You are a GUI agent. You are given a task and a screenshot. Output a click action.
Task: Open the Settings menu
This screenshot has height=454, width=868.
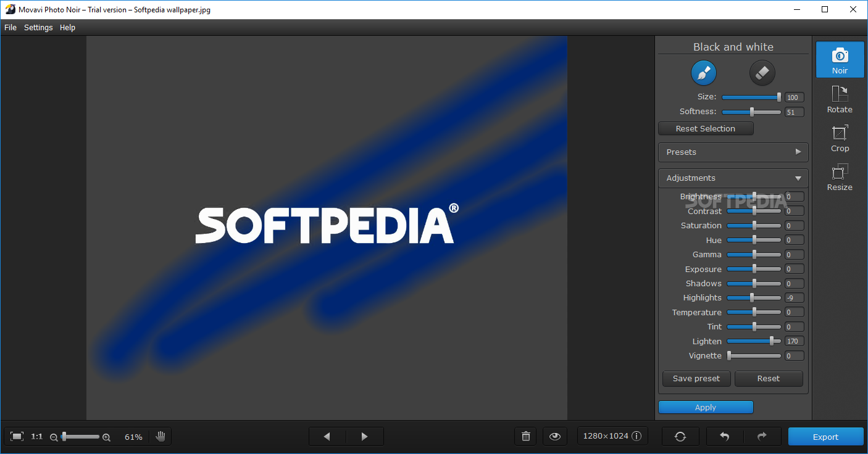tap(38, 27)
